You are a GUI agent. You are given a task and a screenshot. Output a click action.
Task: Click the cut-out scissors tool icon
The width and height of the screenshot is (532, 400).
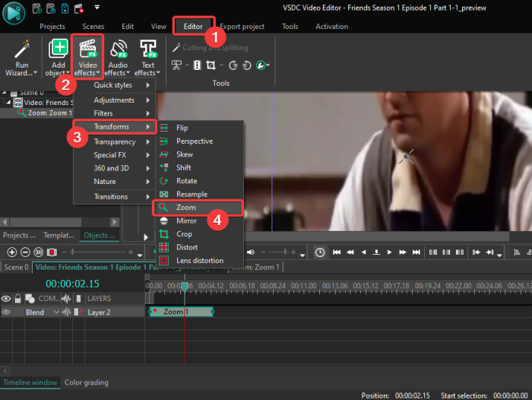(x=176, y=65)
